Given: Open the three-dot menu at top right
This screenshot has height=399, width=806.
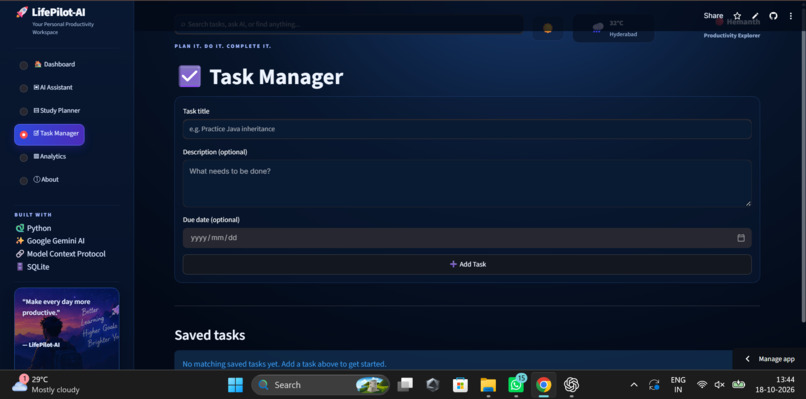Looking at the screenshot, I should click(x=791, y=16).
